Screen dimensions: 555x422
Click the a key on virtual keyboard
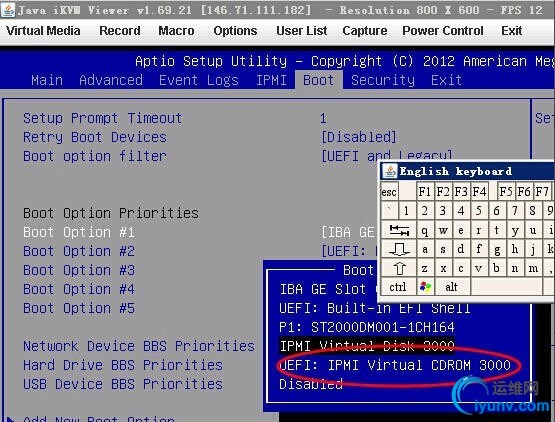425,249
